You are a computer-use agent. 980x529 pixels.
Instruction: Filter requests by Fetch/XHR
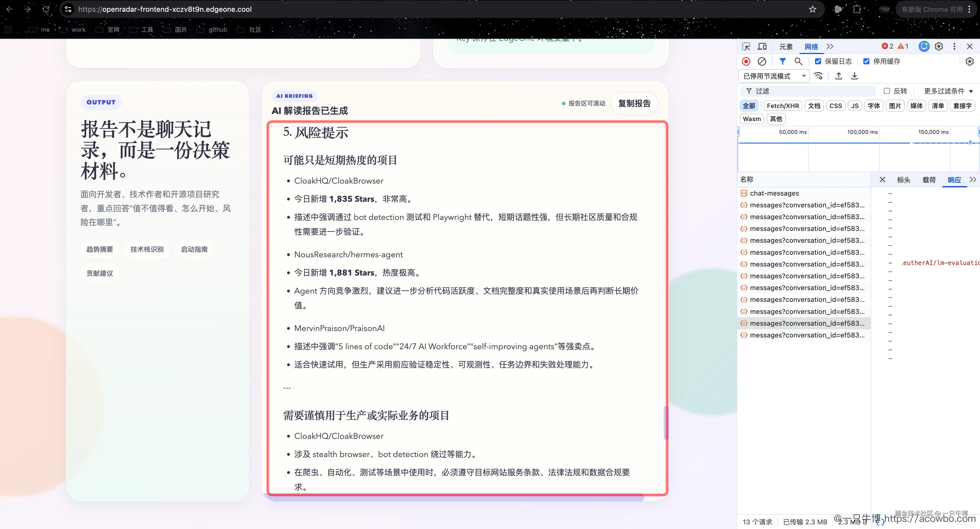(x=783, y=106)
